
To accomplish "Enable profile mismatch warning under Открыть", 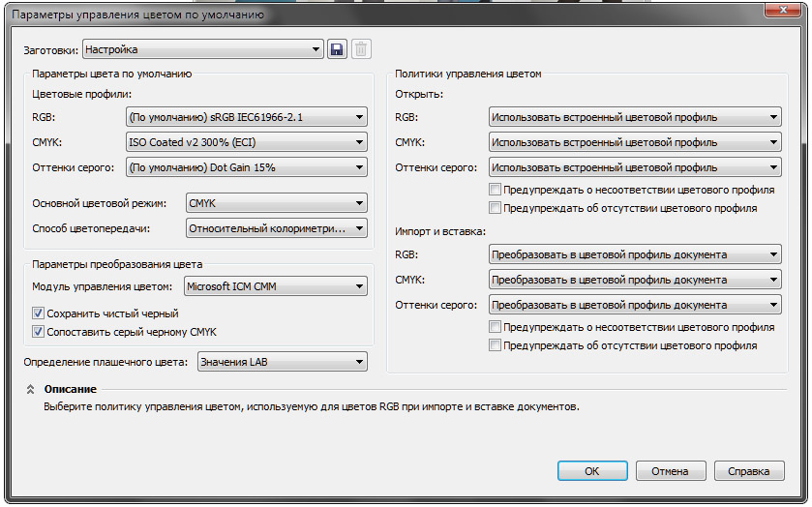I will [496, 190].
